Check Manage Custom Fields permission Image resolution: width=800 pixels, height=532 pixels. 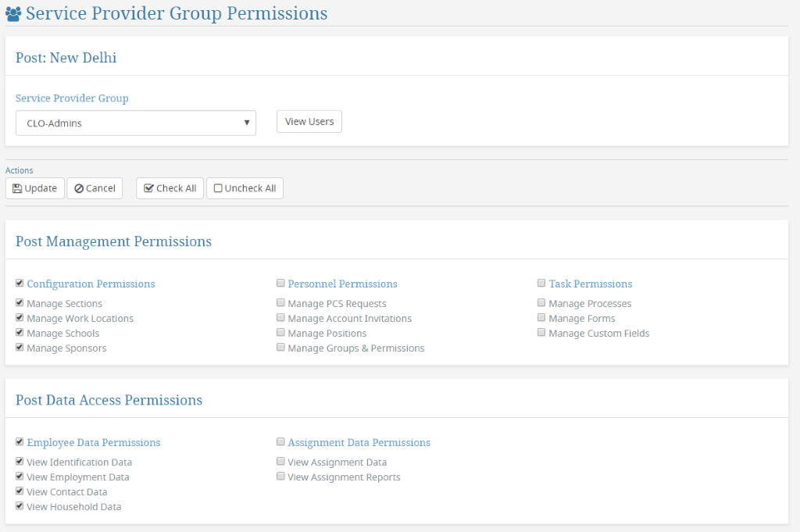[541, 333]
